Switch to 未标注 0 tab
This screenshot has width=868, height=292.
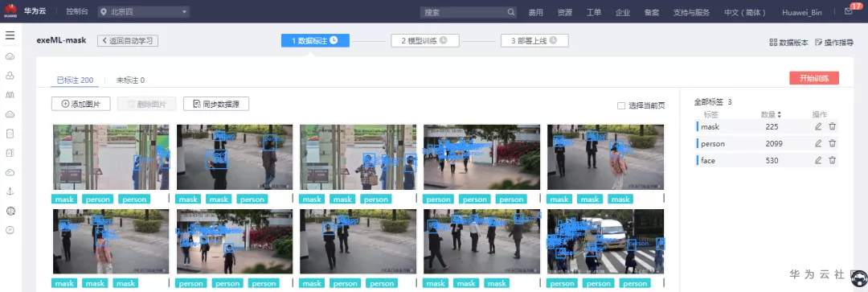[x=130, y=80]
